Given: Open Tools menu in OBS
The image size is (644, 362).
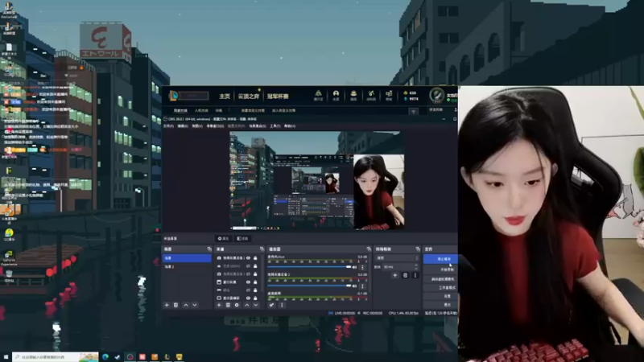Looking at the screenshot, I should 275,126.
